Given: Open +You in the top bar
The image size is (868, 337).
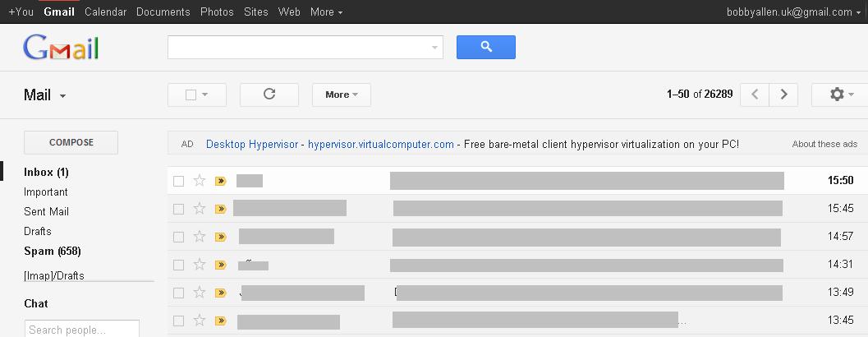Looking at the screenshot, I should click(21, 12).
